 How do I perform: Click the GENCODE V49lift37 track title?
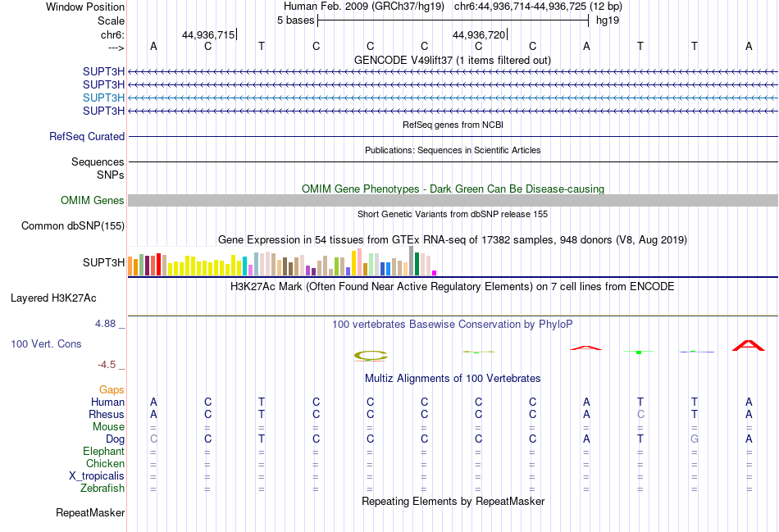[453, 60]
